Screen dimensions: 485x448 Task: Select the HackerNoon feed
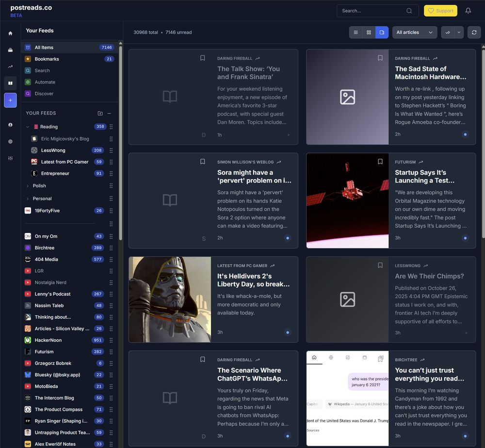coord(65,340)
